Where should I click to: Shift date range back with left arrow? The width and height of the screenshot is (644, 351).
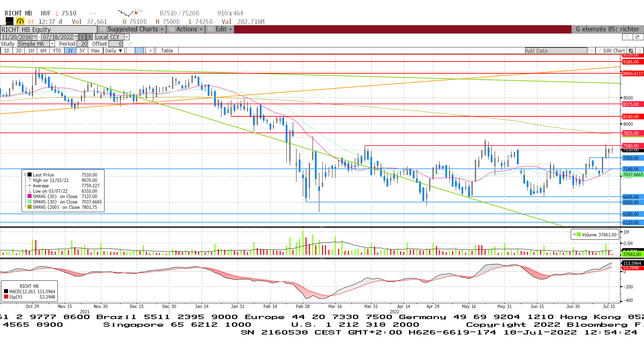pos(82,37)
